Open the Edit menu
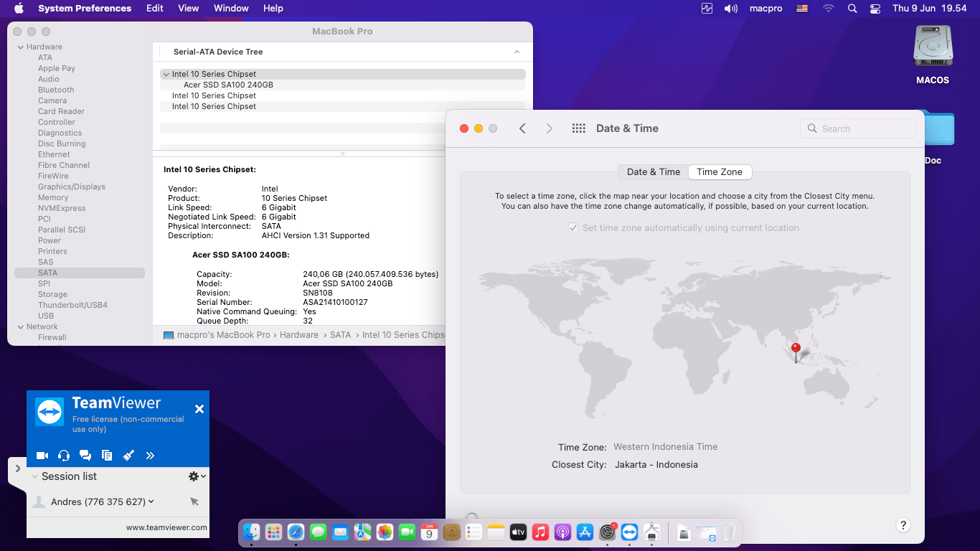980x551 pixels. 155,9
